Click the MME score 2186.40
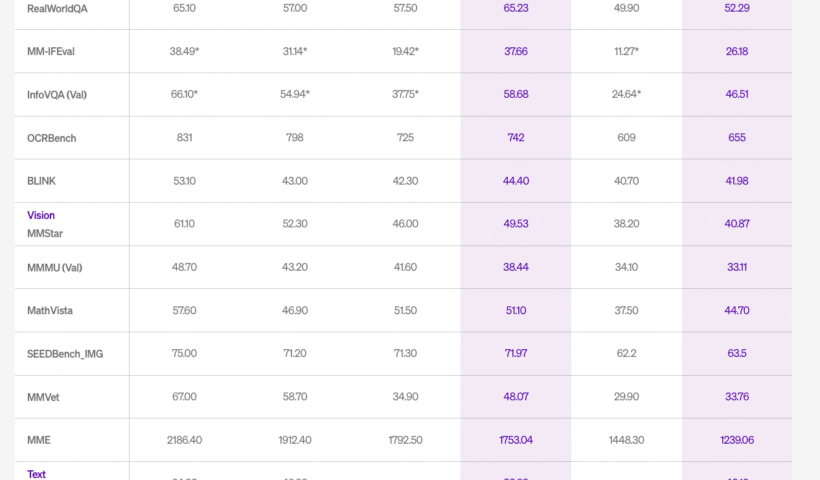 coord(184,440)
